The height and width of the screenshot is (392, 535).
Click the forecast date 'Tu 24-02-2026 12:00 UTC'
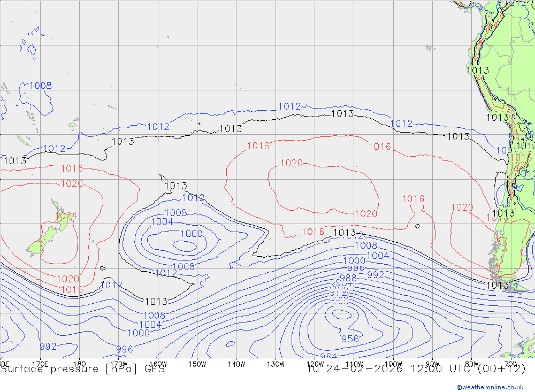point(389,369)
